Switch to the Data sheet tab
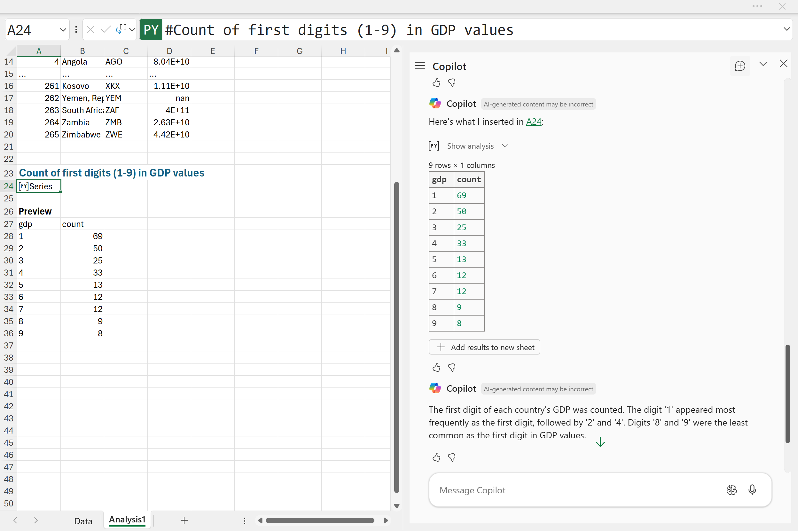The image size is (798, 532). pyautogui.click(x=83, y=521)
